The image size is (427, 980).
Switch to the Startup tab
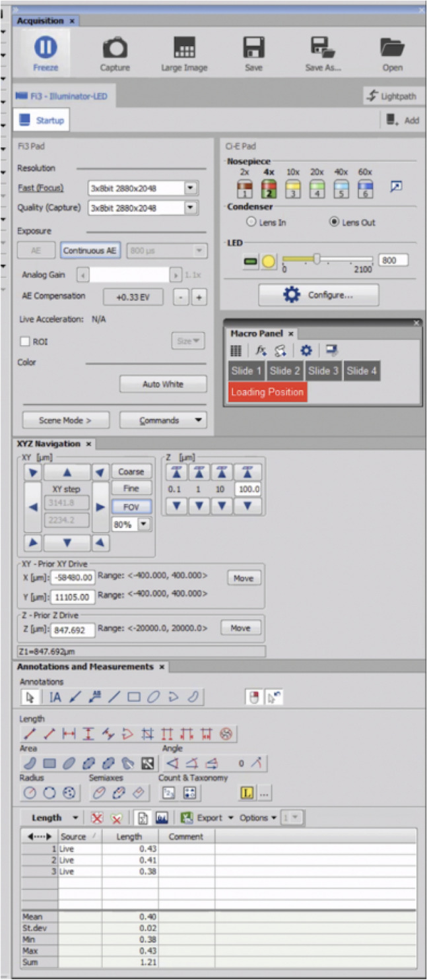(42, 120)
